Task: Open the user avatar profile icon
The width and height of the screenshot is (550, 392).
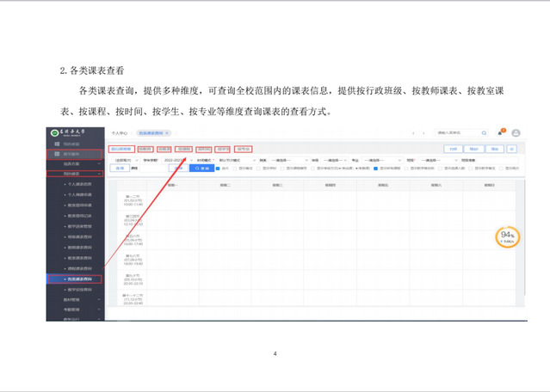Action: 516,133
